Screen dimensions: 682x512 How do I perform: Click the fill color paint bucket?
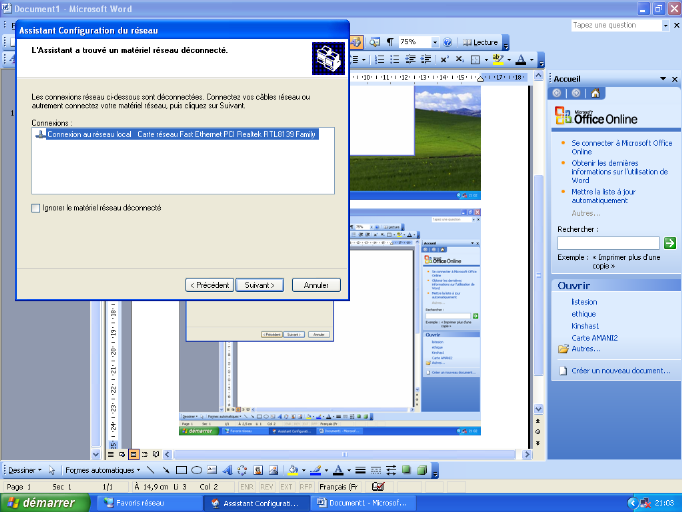point(292,470)
